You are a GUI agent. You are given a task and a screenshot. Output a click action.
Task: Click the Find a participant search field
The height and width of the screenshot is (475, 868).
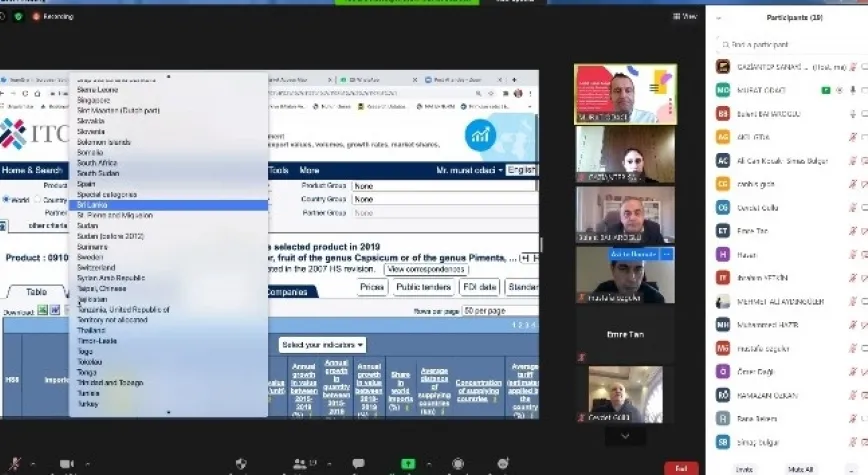[x=785, y=44]
